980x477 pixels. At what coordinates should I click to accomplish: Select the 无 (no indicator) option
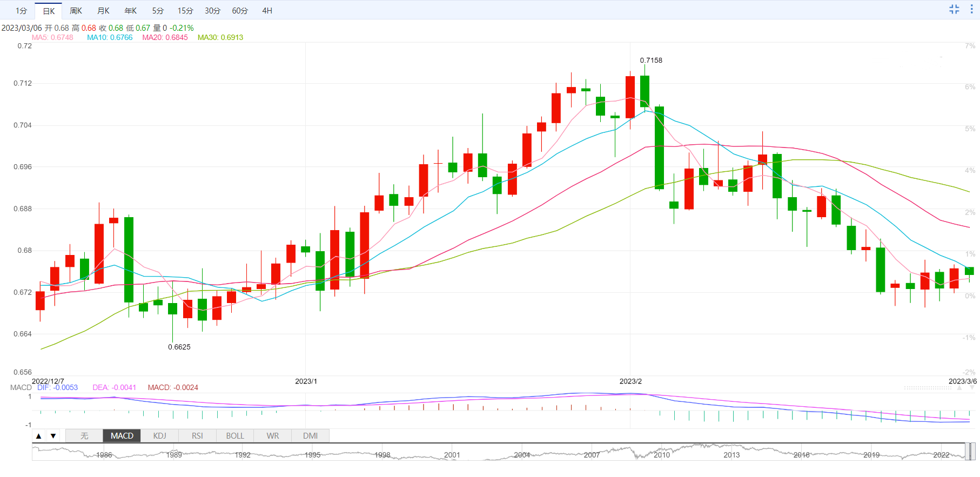pyautogui.click(x=84, y=436)
